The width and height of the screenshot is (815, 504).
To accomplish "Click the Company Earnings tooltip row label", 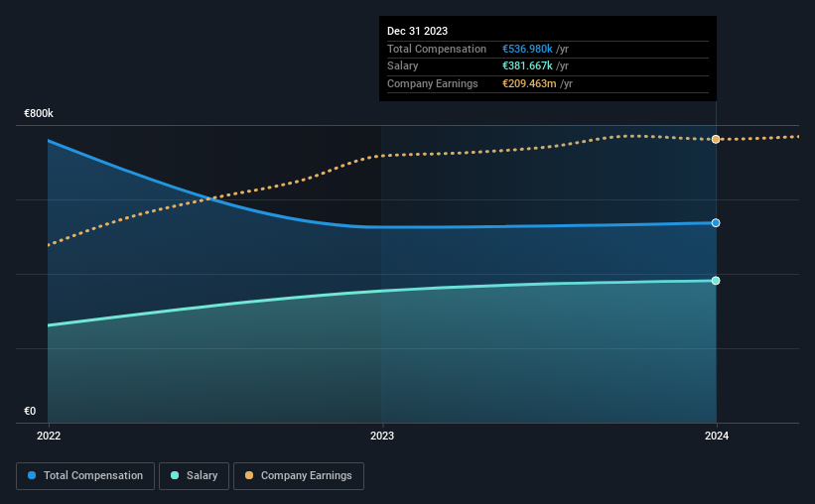I will [433, 83].
